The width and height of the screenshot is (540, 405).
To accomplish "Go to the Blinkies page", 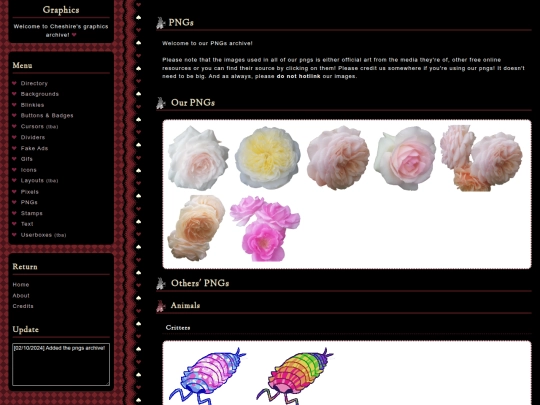I will click(x=32, y=105).
